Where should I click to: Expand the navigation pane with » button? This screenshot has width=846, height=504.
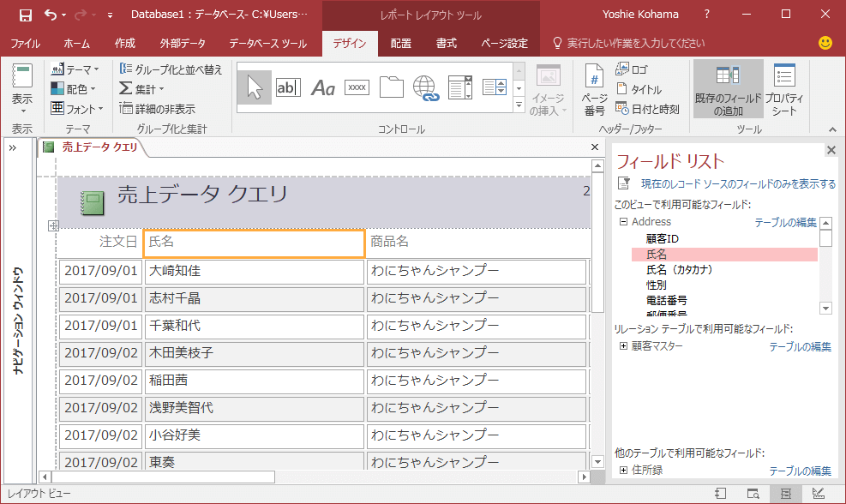point(13,147)
